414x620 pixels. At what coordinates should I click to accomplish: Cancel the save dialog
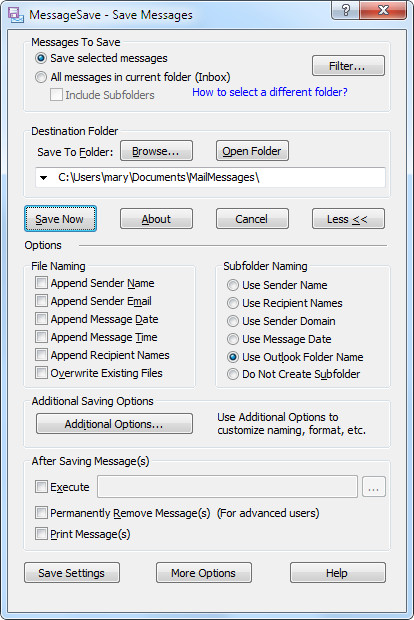click(x=252, y=219)
